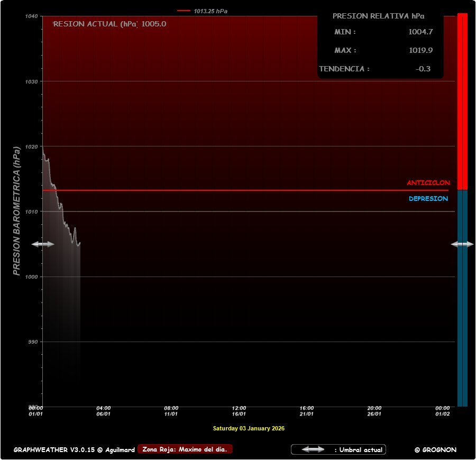Click the Umbral actual legend box
The image size is (476, 460).
338,449
